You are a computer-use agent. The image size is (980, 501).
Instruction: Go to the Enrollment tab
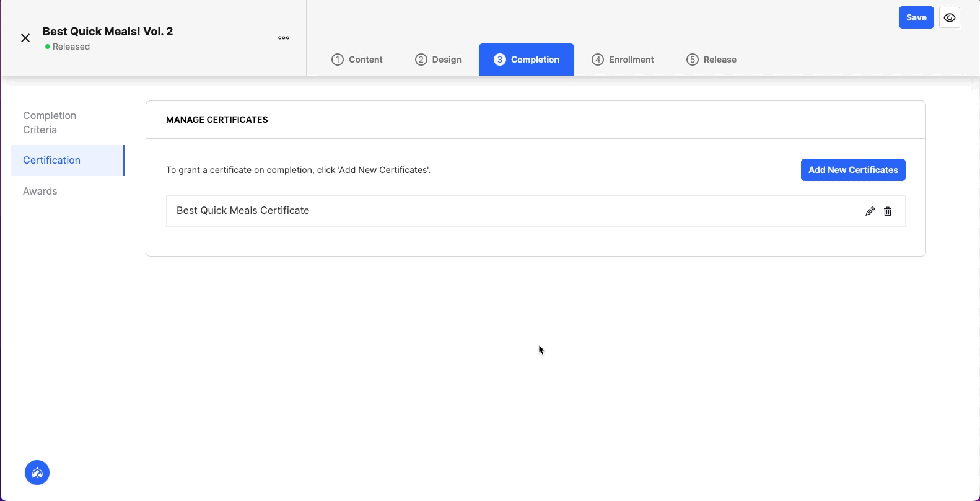[x=623, y=60]
